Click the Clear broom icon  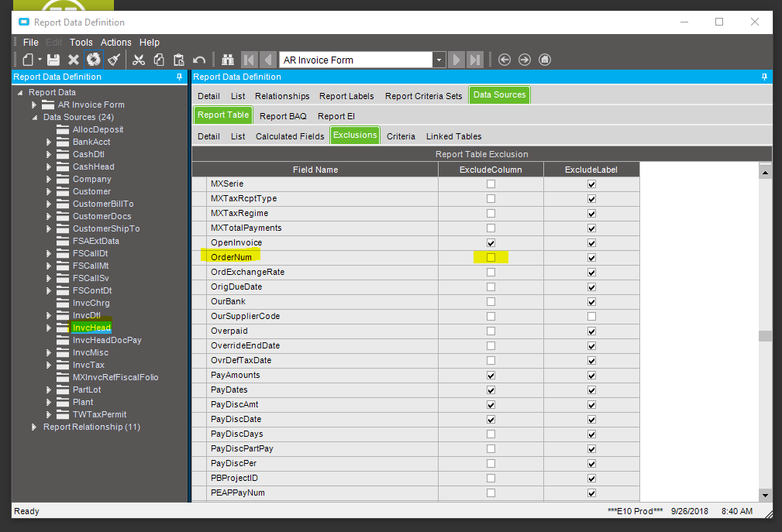pyautogui.click(x=114, y=60)
